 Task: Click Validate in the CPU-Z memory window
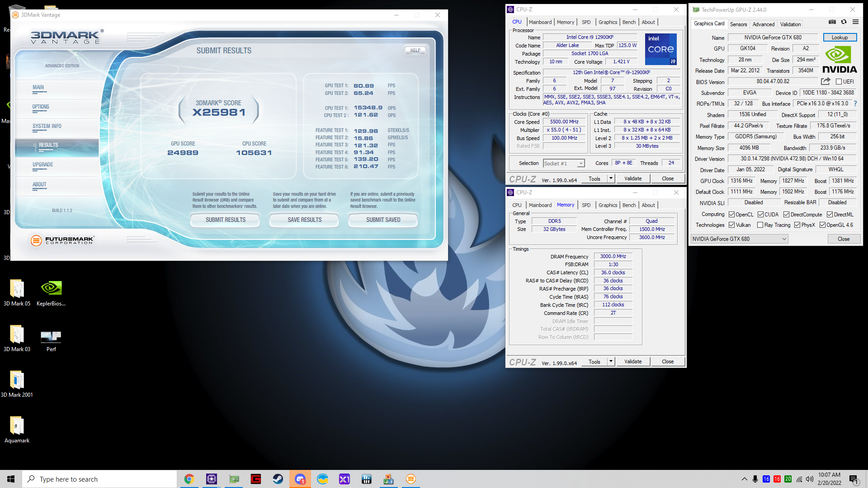coord(633,361)
